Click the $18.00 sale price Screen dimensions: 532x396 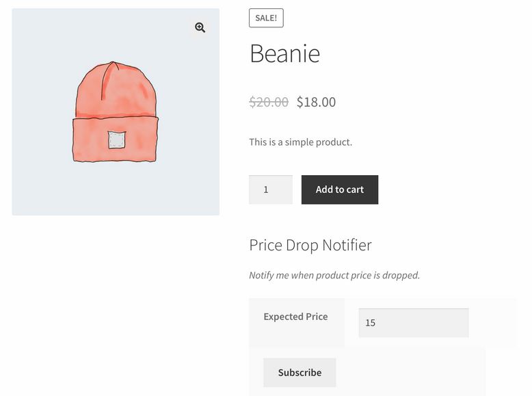(316, 102)
